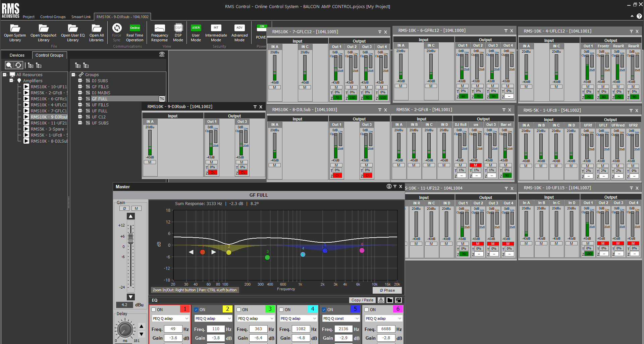Toggle the Power ON switch in ribbon
The width and height of the screenshot is (644, 344).
click(x=262, y=28)
